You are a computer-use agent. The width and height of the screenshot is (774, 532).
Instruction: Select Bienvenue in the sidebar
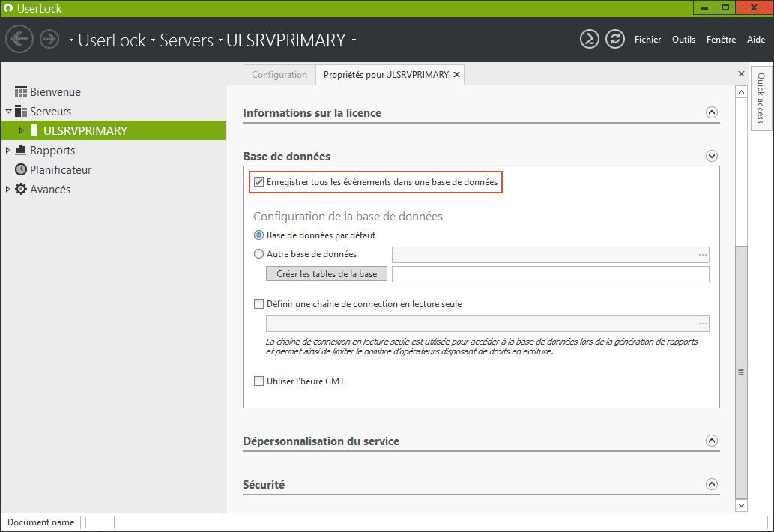point(55,92)
